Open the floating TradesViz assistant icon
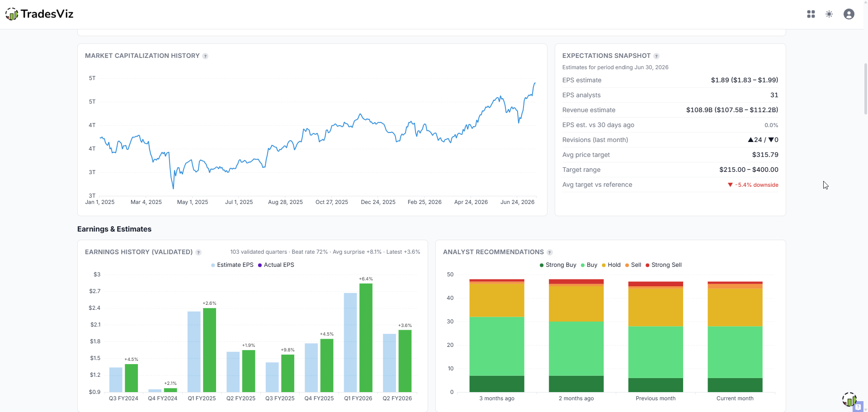The image size is (868, 412). tap(849, 399)
